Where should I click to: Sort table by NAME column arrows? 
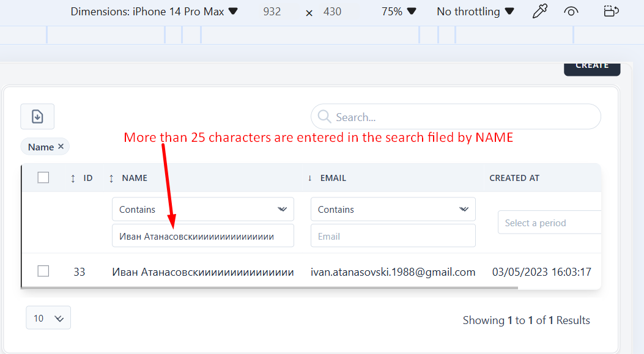pos(111,178)
